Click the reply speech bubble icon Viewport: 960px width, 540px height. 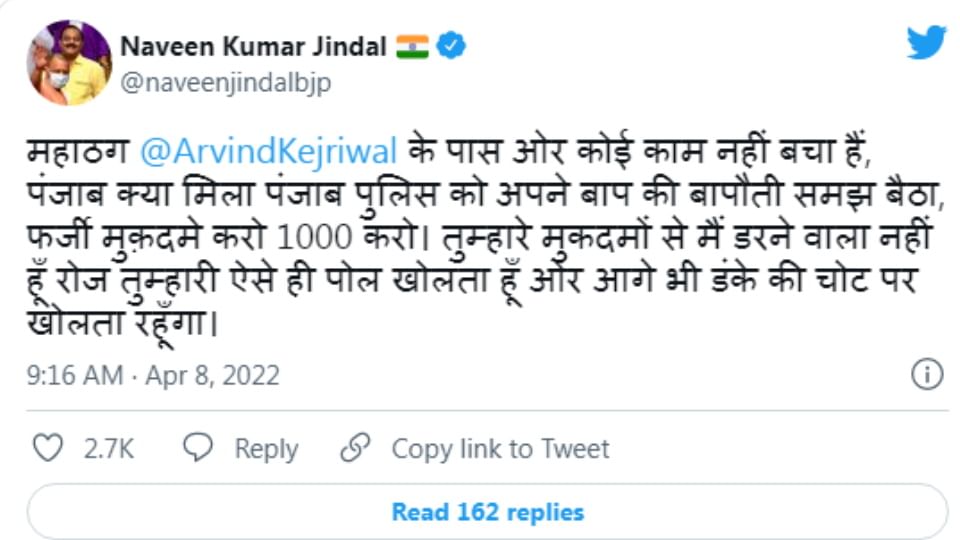(x=199, y=448)
